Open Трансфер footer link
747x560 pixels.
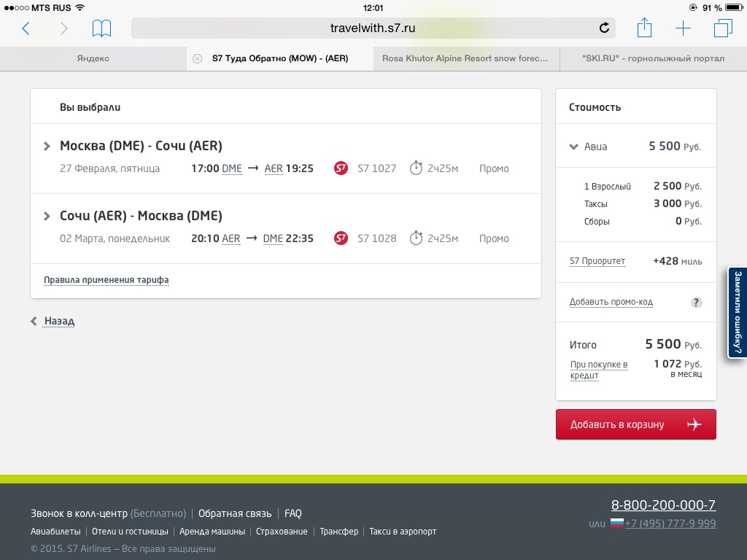[338, 532]
